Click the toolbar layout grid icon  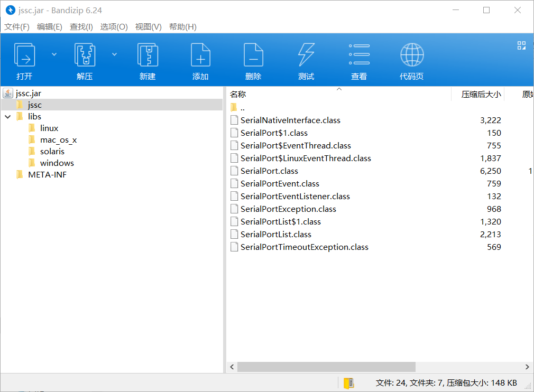pyautogui.click(x=521, y=45)
